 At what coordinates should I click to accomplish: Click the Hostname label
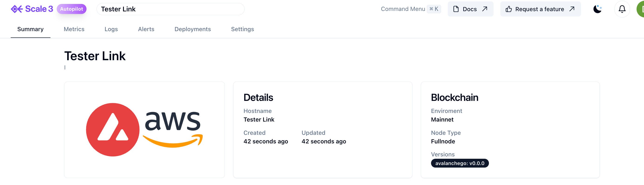pos(257,111)
